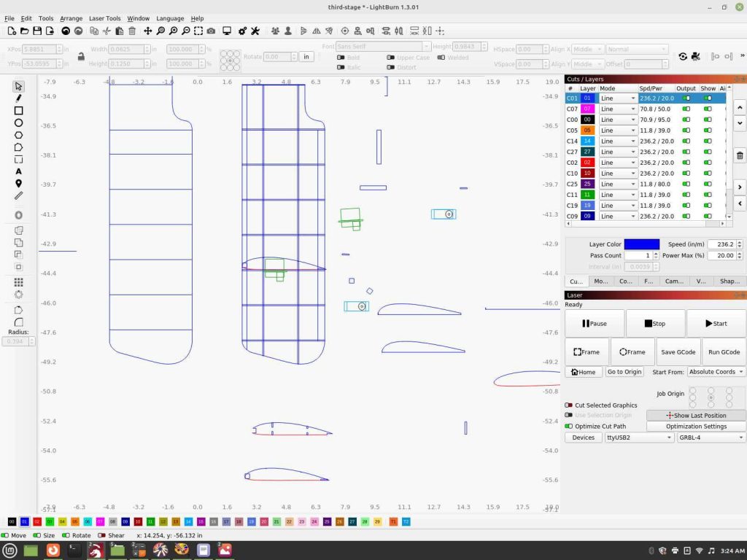This screenshot has width=747, height=560.
Task: Expand the ttyUSB2 port dropdown
Action: tap(639, 437)
